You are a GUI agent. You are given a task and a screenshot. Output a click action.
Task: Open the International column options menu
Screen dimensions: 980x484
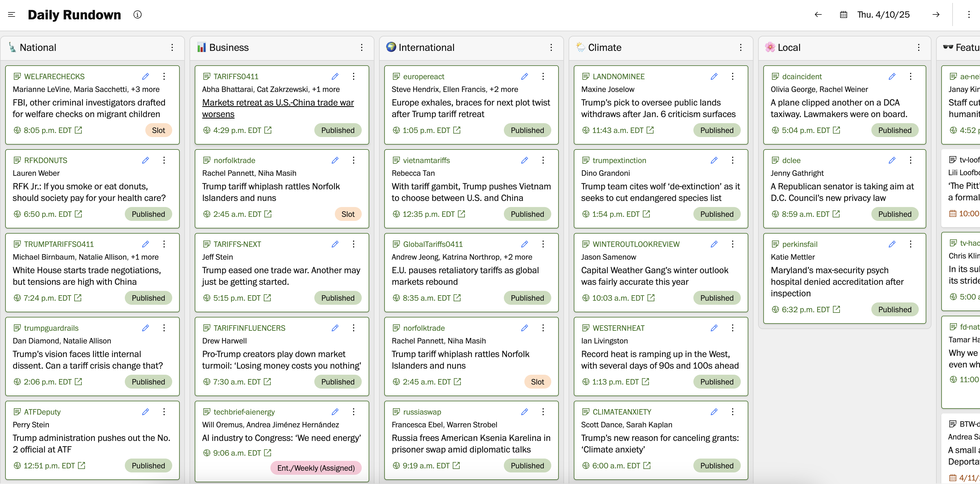tap(551, 47)
